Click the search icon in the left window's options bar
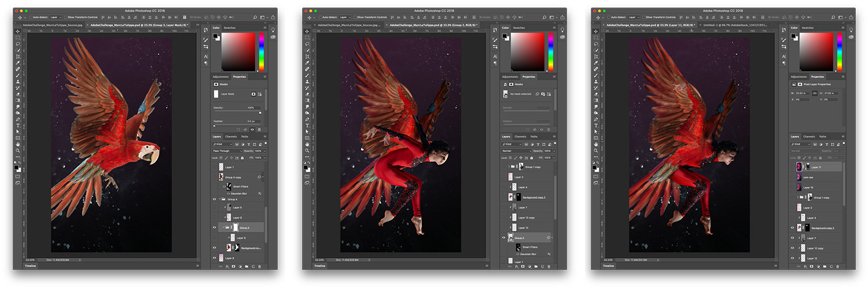 [255, 17]
